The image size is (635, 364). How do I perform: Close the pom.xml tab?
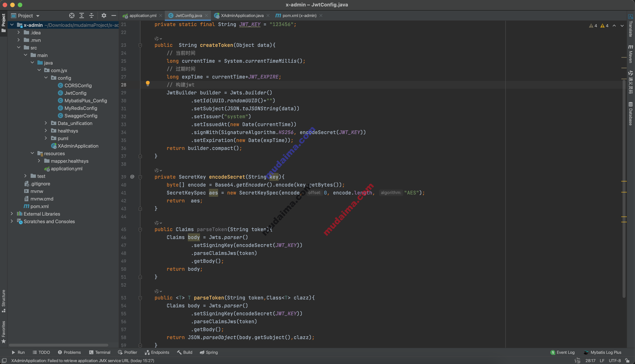click(x=321, y=15)
